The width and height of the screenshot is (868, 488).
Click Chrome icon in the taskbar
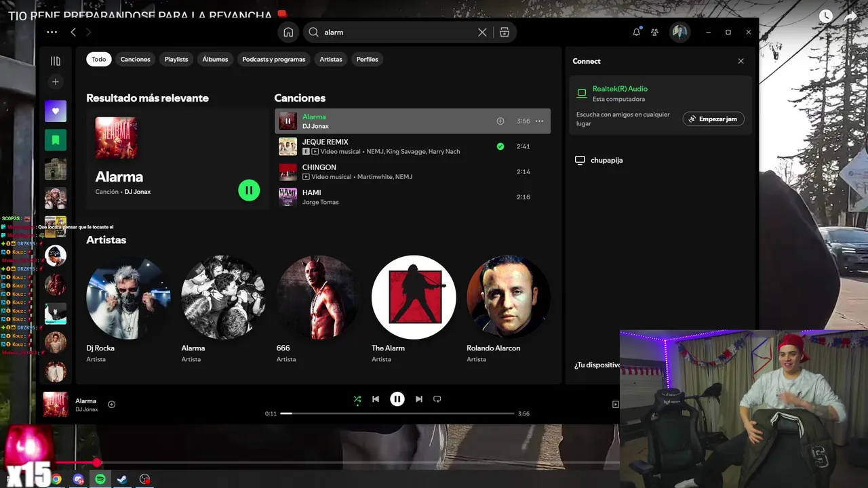56,479
